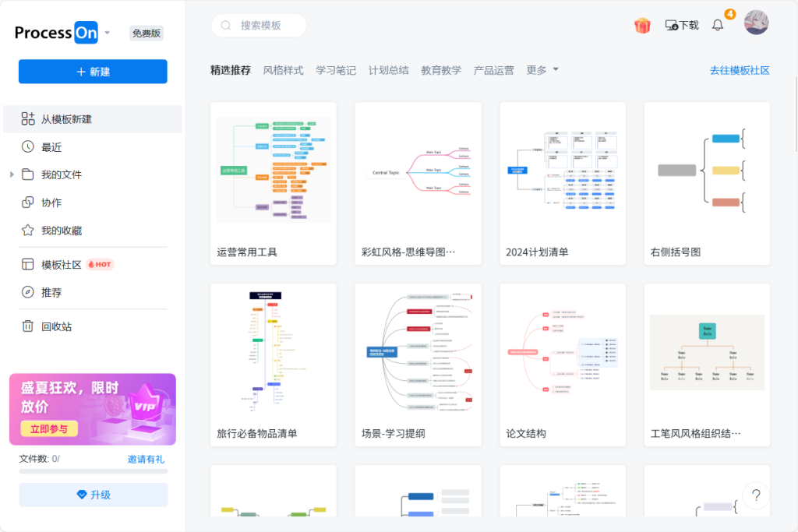Viewport: 798px width, 532px height.
Task: Click the folder icon next to 我的文件
Action: [x=28, y=174]
